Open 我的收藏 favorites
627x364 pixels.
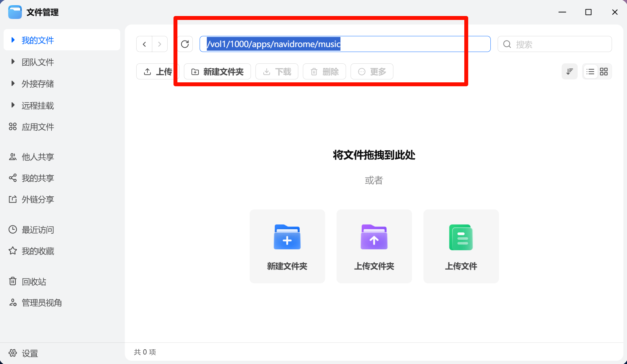38,251
